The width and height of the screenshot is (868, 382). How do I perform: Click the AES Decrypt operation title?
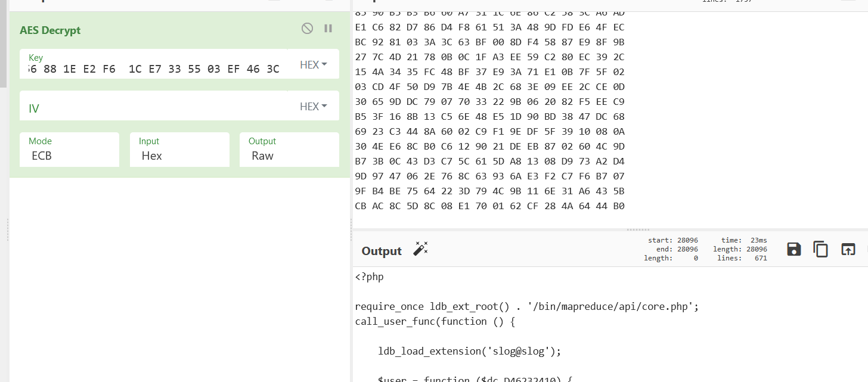click(x=50, y=30)
